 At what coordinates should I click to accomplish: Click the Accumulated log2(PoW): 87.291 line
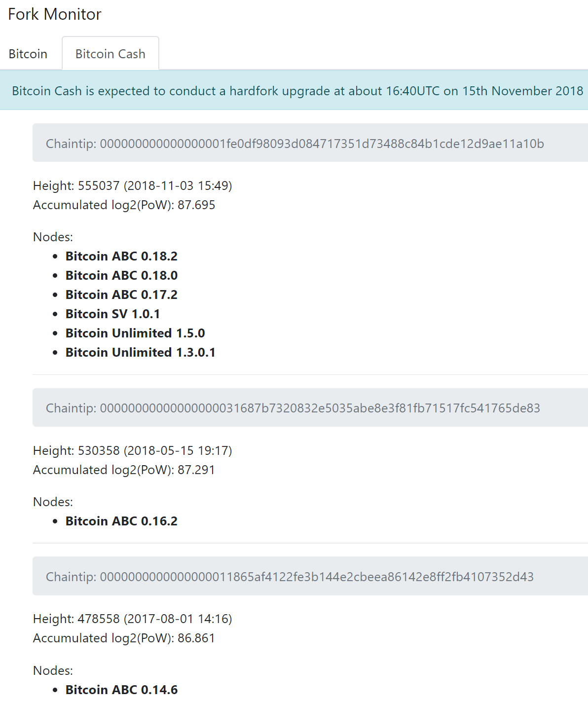[x=124, y=470]
